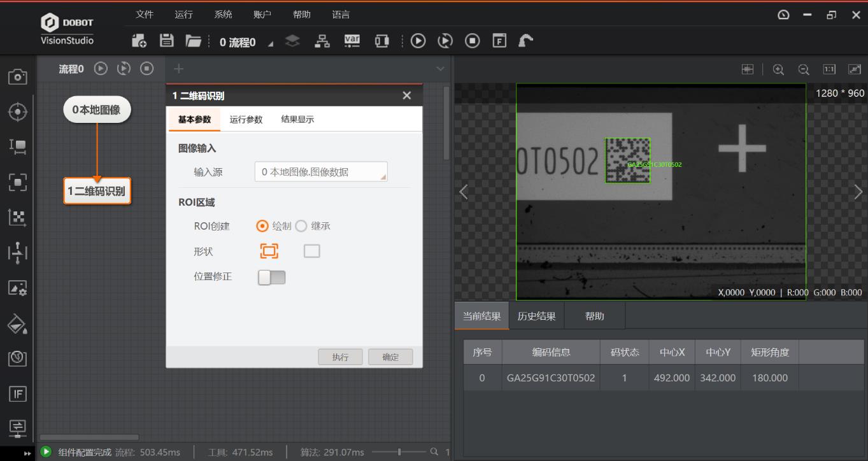Open the recognition frame tools in the sidebar
The height and width of the screenshot is (461, 868).
[x=18, y=183]
